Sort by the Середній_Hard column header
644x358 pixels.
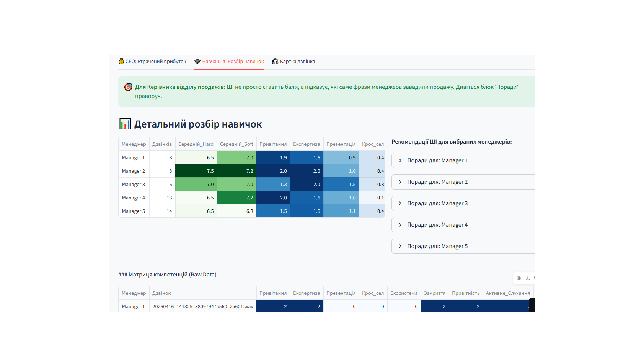click(196, 144)
